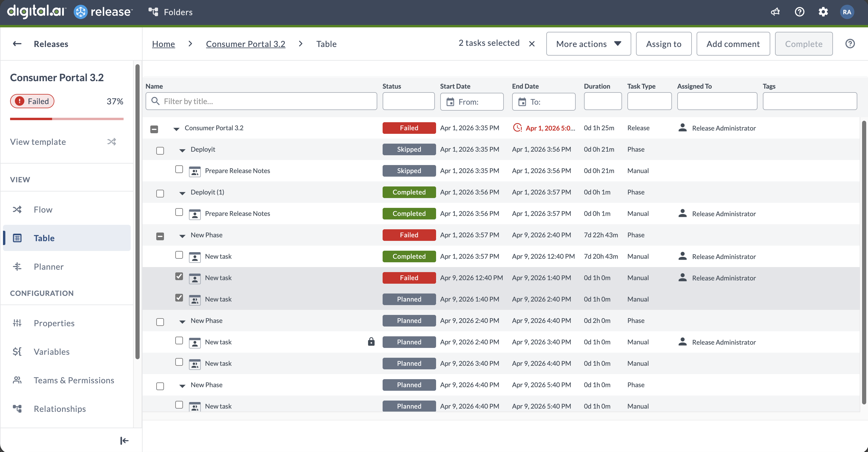
Task: Click the announcements megaphone icon
Action: [x=775, y=12]
